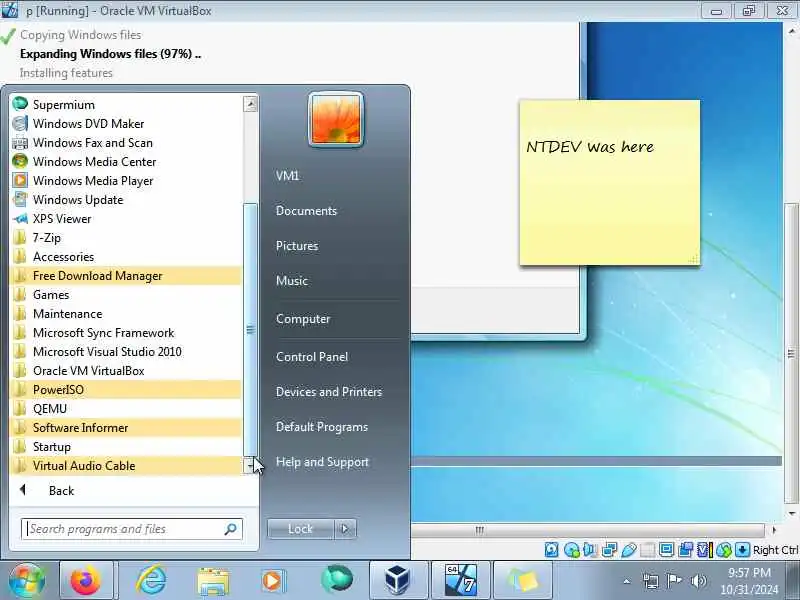This screenshot has height=600, width=800.
Task: Click VirtualBox hard disk activity icon
Action: click(x=552, y=549)
